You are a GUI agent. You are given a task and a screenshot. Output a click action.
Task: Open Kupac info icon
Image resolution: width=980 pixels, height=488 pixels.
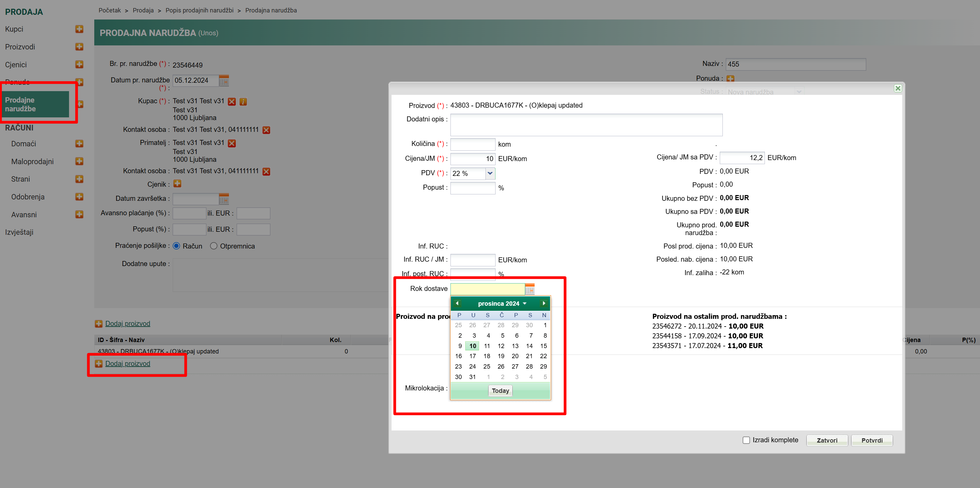[243, 102]
